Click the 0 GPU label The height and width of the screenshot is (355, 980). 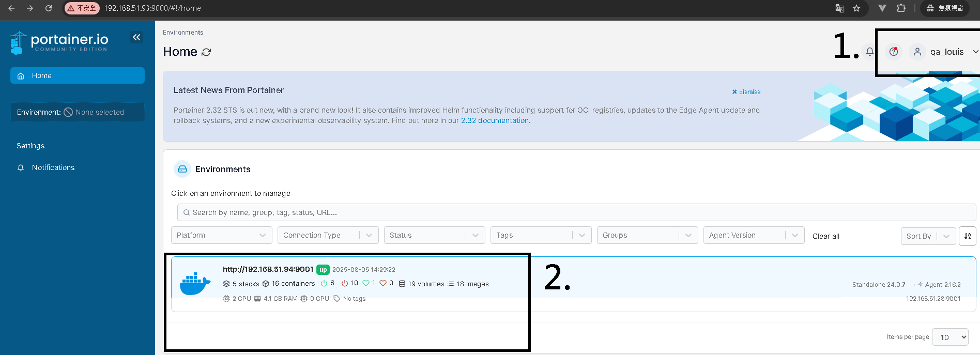[x=315, y=299]
